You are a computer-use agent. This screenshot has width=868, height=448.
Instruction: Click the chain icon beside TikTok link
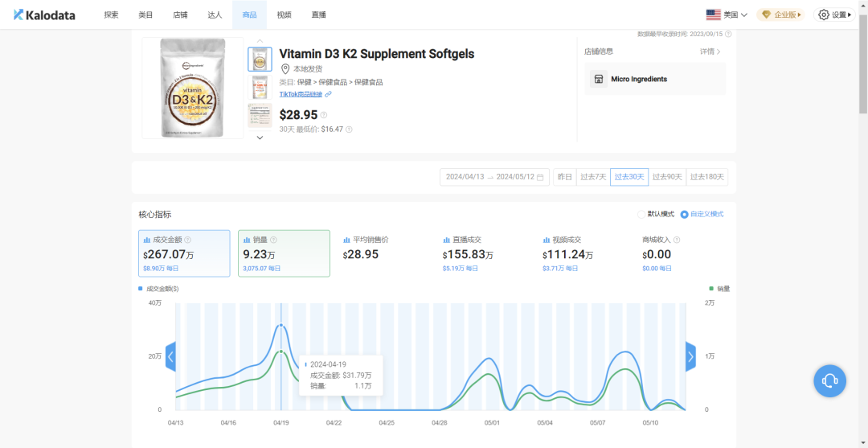328,94
